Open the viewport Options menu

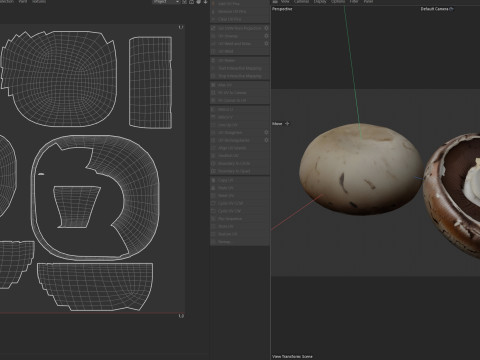pyautogui.click(x=338, y=2)
